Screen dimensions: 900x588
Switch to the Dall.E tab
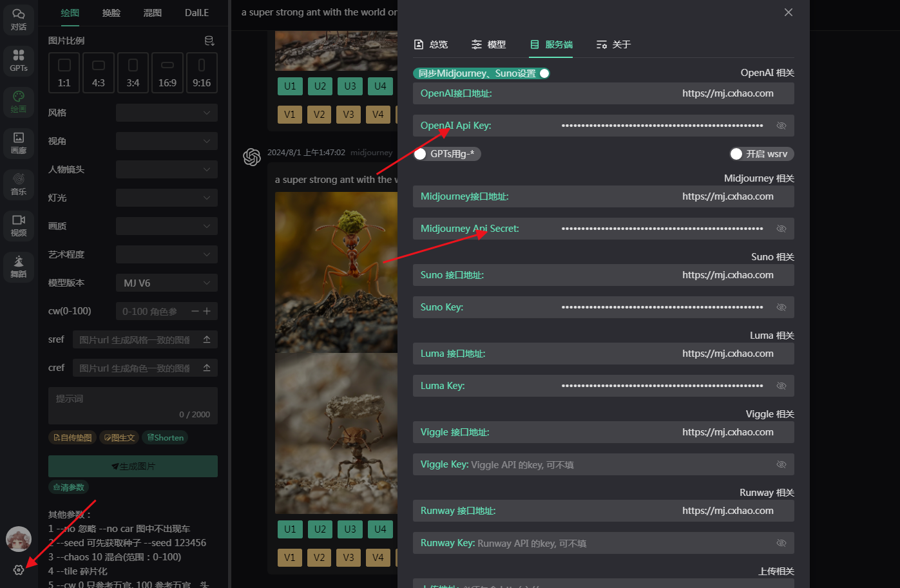[196, 13]
